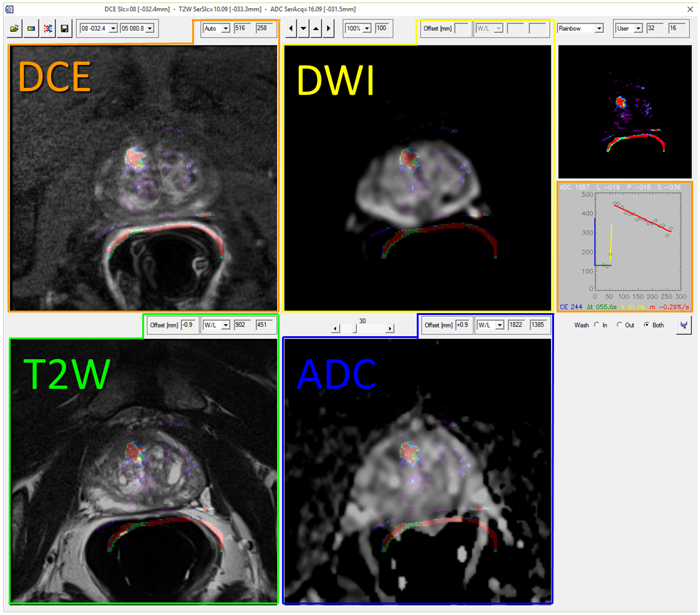Select the Wash 'Out' radio button
Viewport: 700px width, 615px height.
click(619, 325)
